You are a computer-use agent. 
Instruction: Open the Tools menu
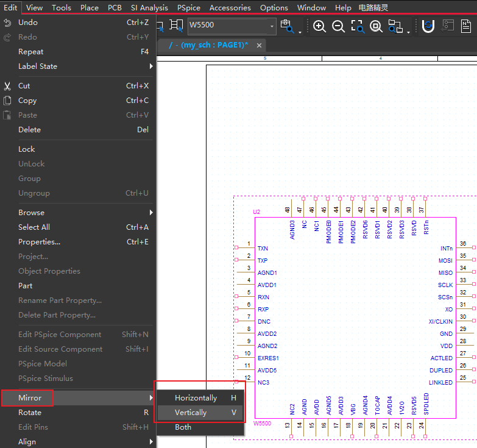[61, 7]
